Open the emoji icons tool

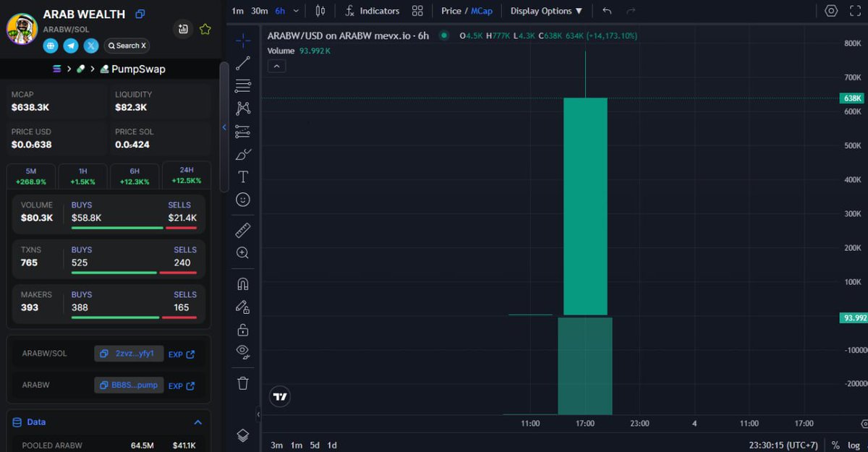point(243,199)
